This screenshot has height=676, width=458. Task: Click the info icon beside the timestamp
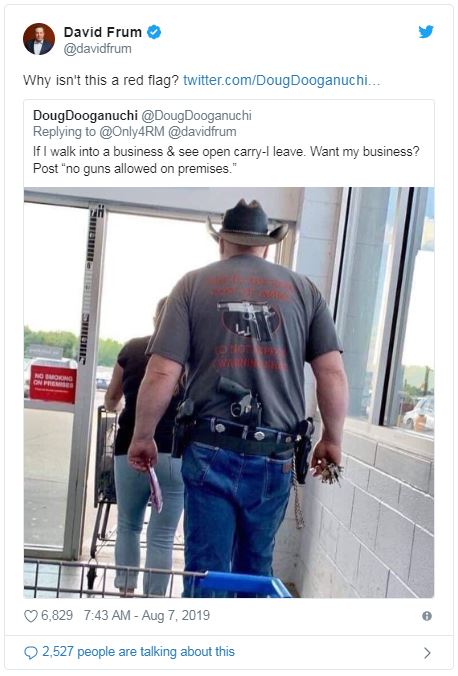point(427,616)
